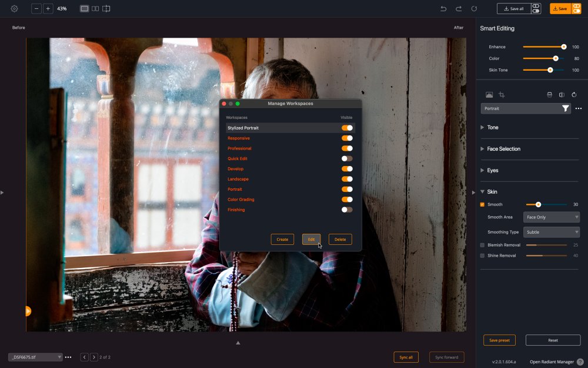Expand the Tone section
588x368 pixels.
pyautogui.click(x=482, y=127)
